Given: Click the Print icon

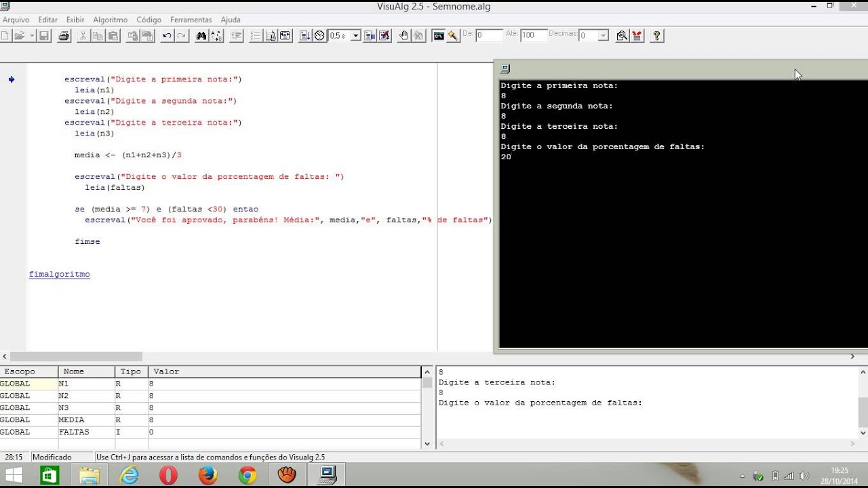Looking at the screenshot, I should tap(64, 35).
